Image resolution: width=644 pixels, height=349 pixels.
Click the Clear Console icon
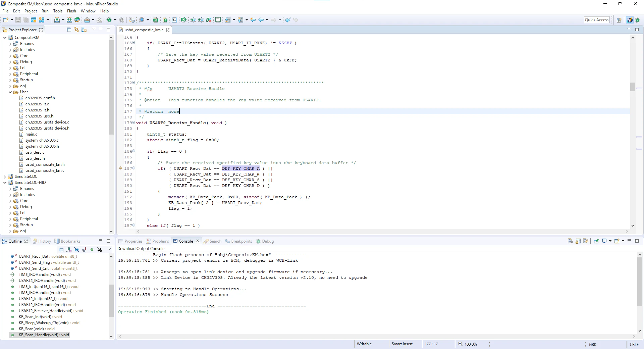(570, 241)
